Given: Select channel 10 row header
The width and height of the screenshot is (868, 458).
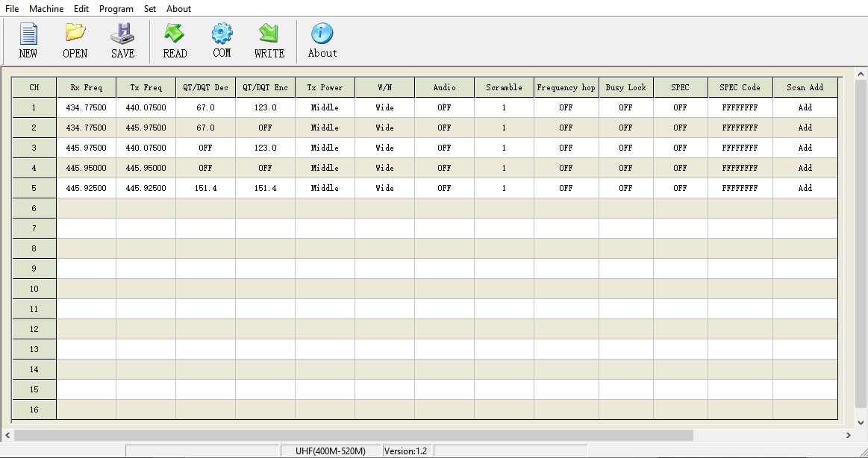Looking at the screenshot, I should [34, 289].
